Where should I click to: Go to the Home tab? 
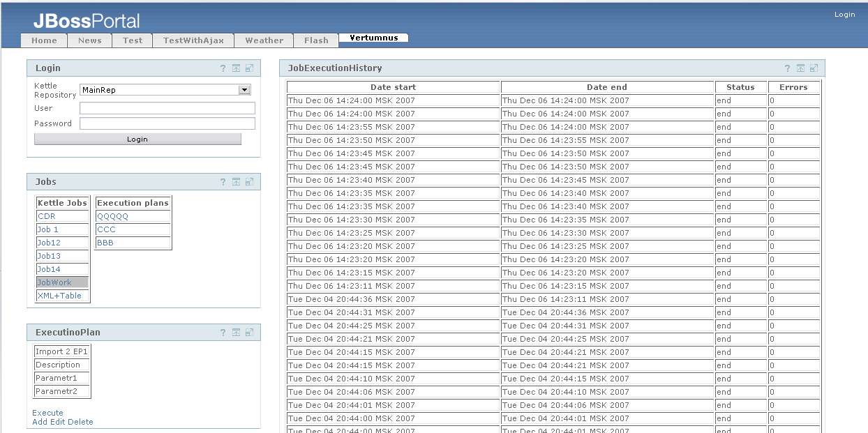click(44, 40)
